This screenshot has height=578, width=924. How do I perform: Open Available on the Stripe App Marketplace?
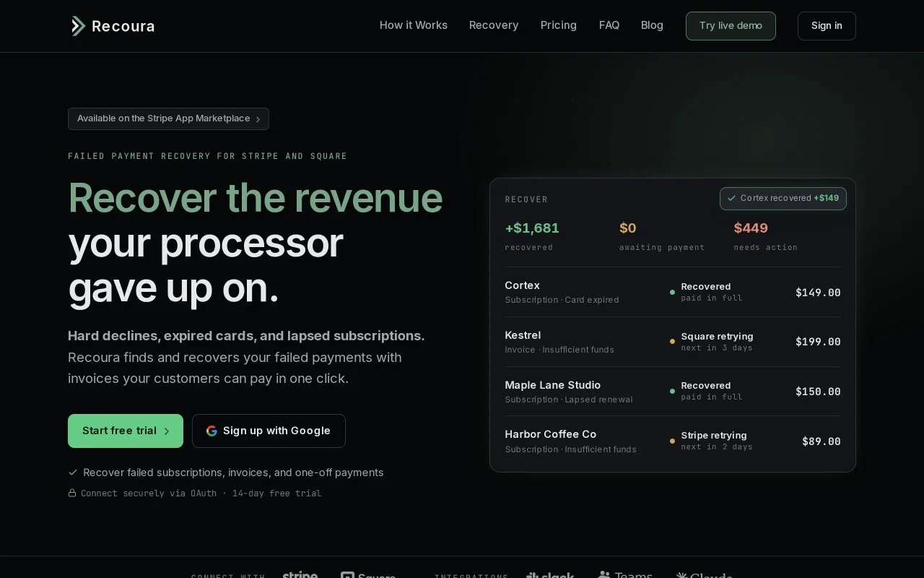168,118
